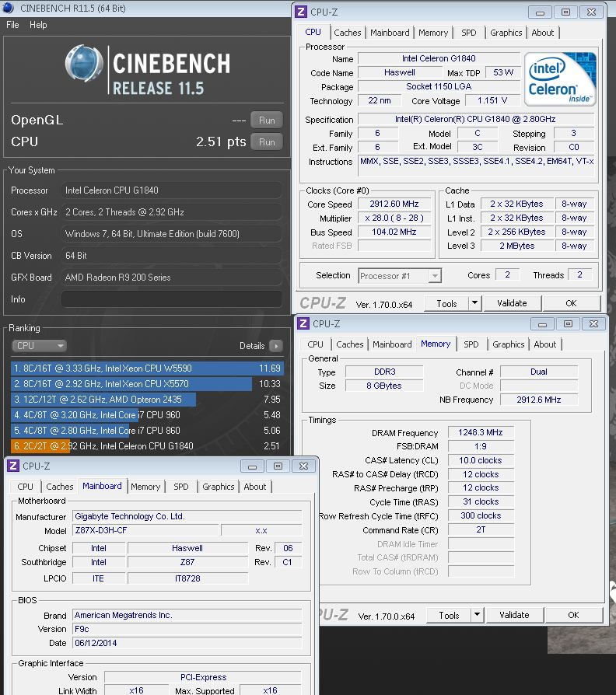
Task: Click Validate in top CPU-Z window
Action: pos(512,304)
